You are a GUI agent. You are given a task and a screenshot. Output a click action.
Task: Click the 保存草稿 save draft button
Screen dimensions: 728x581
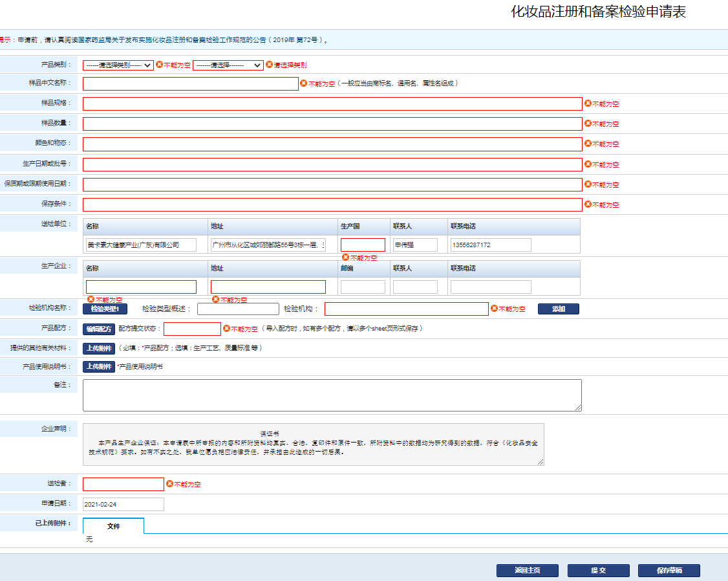(669, 570)
